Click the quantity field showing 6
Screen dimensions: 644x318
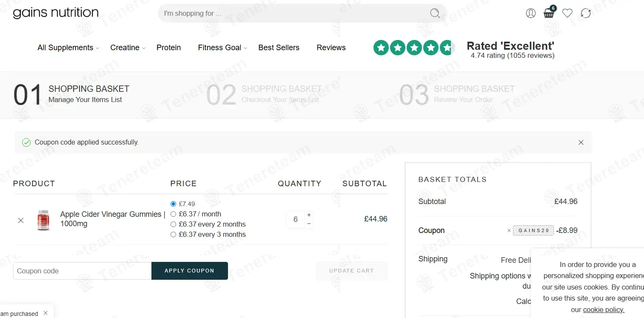pos(295,219)
